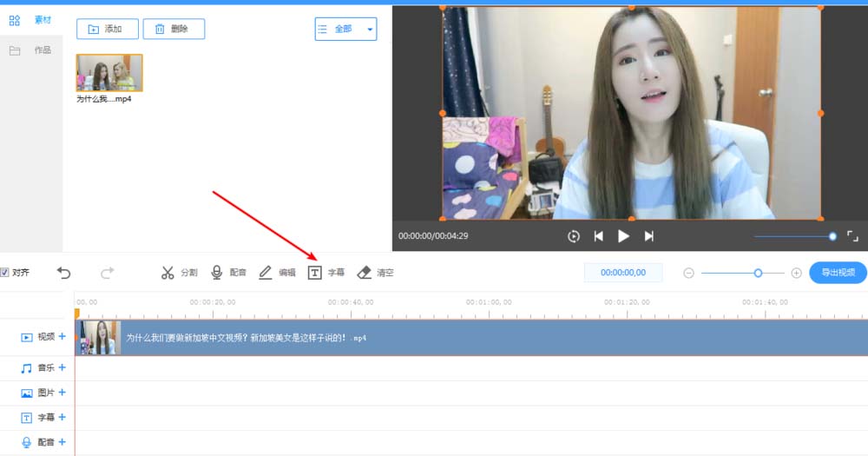Viewport: 868px width, 456px height.
Task: Redo the last undone action
Action: 107,273
